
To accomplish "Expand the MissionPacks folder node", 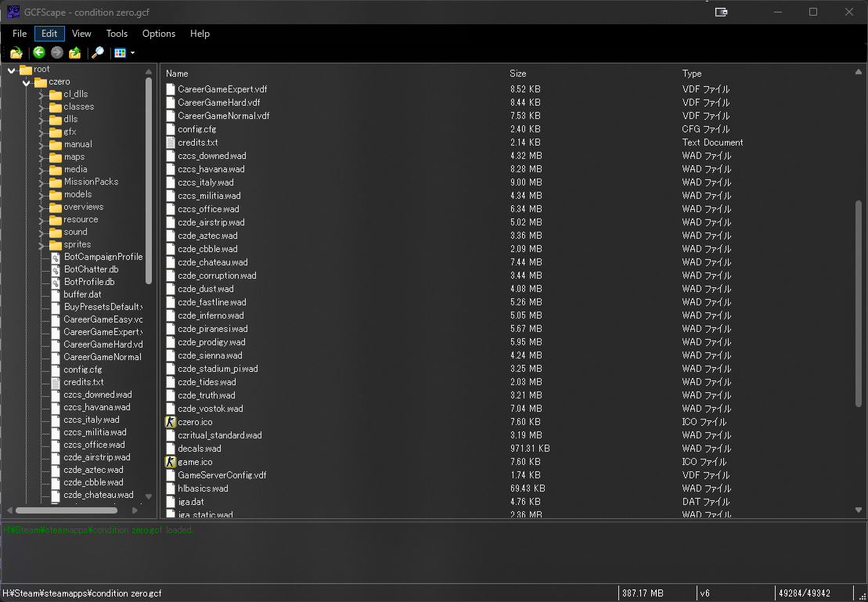I will point(41,182).
